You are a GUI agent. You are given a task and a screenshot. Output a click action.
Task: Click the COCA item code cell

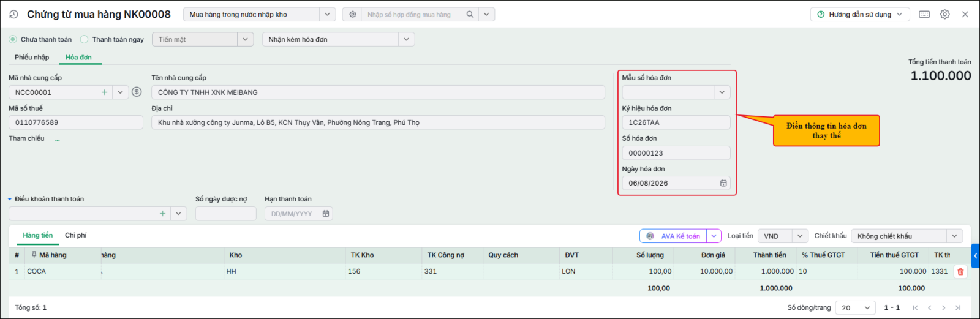62,271
